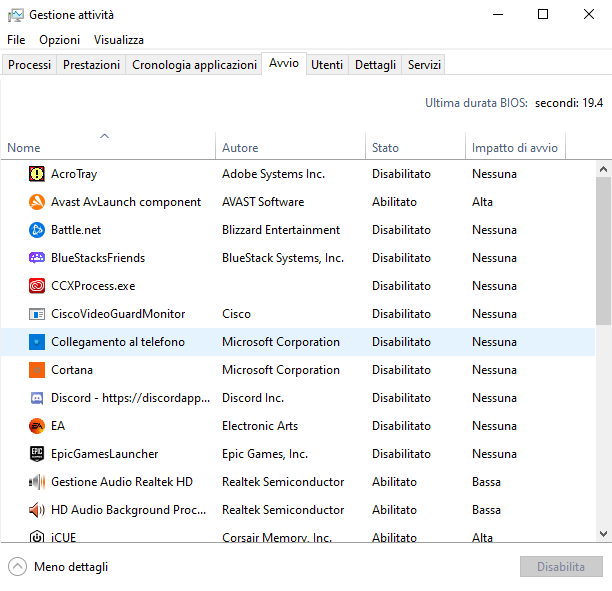Click the Collegamento al telefono icon
This screenshot has width=612, height=591.
click(37, 342)
